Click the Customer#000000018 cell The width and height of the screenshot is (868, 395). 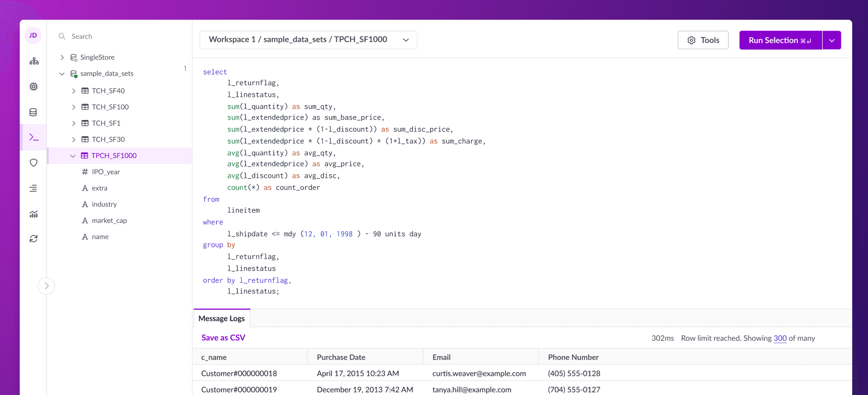pyautogui.click(x=239, y=374)
